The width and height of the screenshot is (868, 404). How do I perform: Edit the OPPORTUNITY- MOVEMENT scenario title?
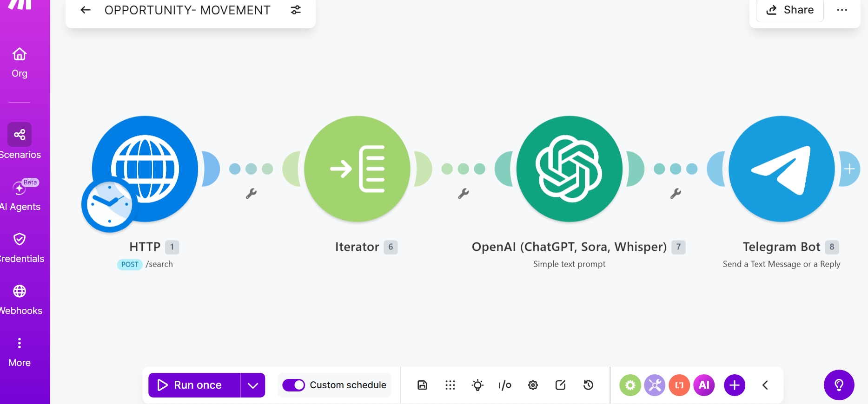click(187, 10)
